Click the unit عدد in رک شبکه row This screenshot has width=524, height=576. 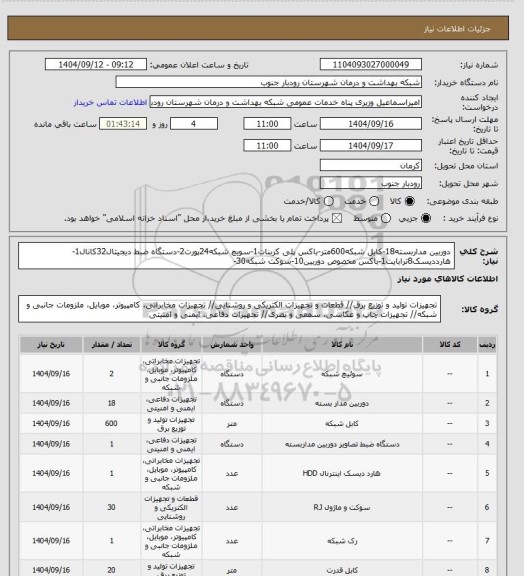point(232,541)
